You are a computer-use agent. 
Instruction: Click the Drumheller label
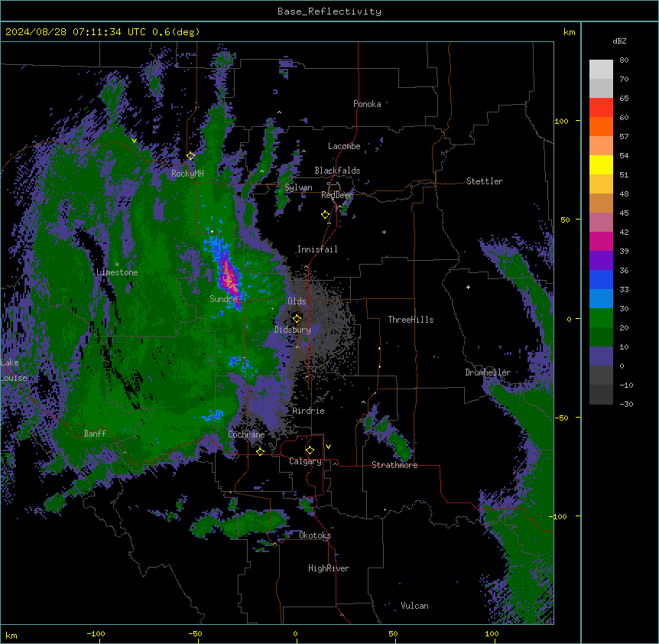pyautogui.click(x=488, y=372)
